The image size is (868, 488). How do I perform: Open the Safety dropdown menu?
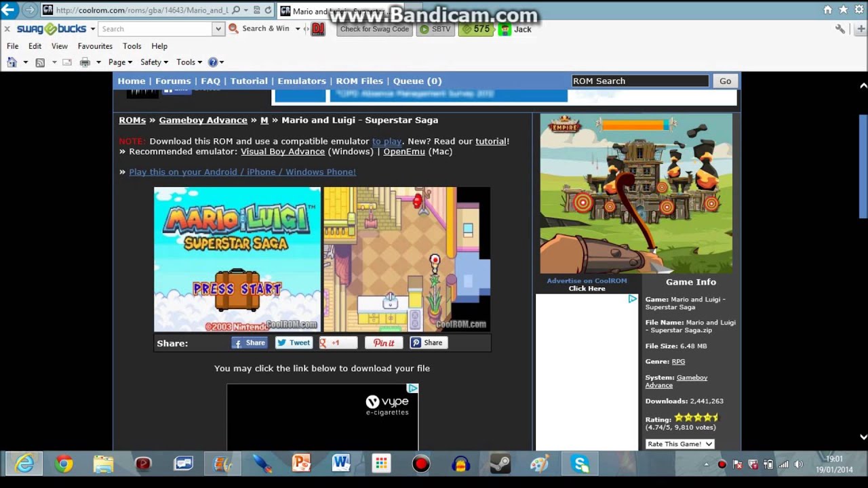154,62
